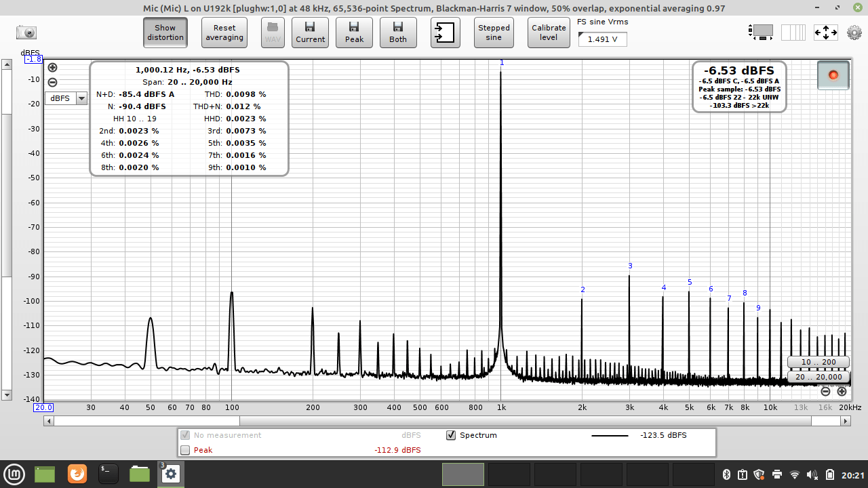Click the 20.0 start frequency box

[x=44, y=407]
